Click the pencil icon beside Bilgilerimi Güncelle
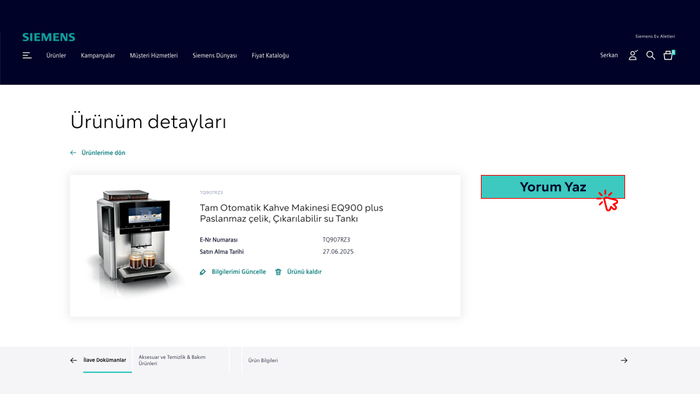The width and height of the screenshot is (700, 394). pyautogui.click(x=203, y=272)
